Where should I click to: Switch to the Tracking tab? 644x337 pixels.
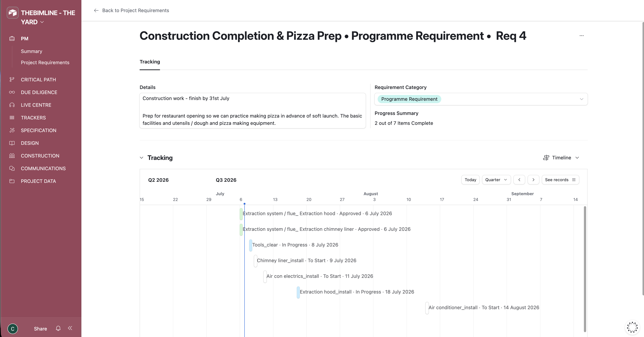click(150, 62)
